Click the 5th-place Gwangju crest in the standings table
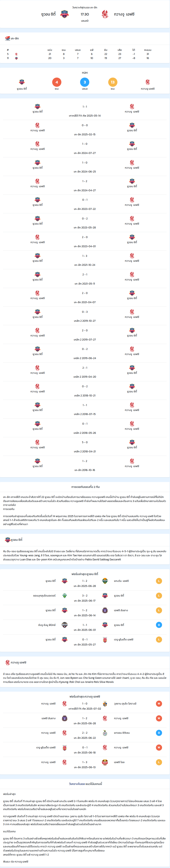 pyautogui.click(x=17, y=54)
